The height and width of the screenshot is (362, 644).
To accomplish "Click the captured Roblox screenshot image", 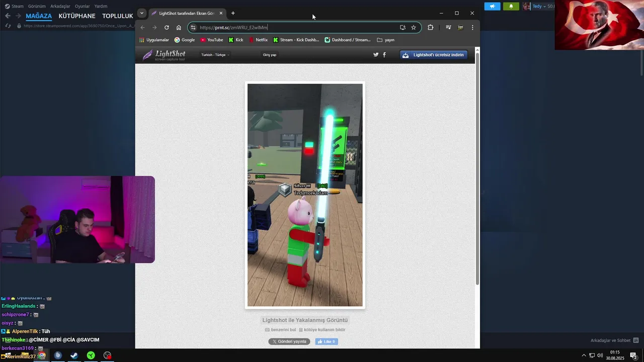I will click(305, 195).
